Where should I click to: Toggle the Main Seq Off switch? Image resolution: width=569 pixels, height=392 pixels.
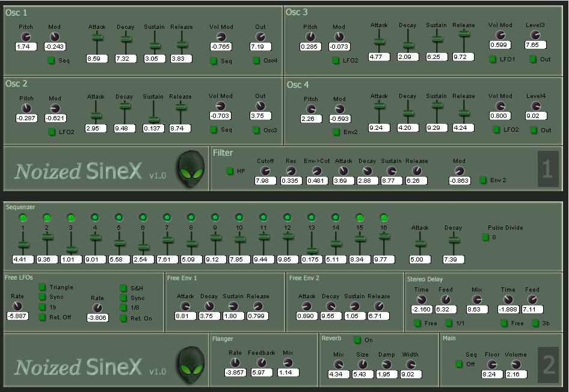tap(459, 364)
